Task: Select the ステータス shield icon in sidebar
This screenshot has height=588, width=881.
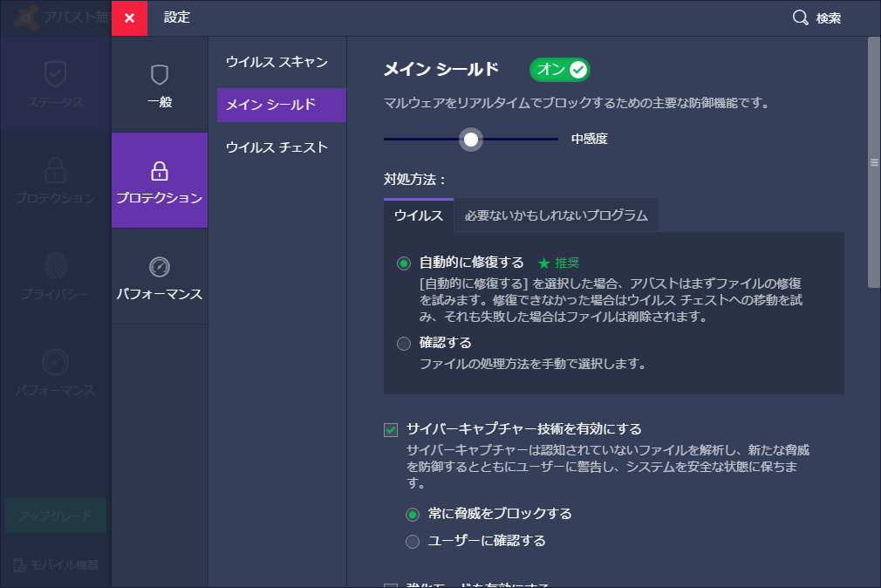Action: [55, 72]
